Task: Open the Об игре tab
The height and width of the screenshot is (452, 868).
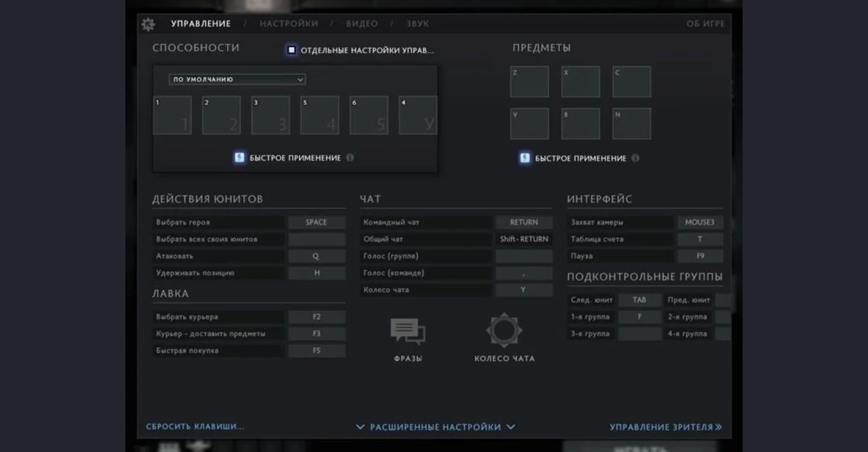Action: pos(706,24)
